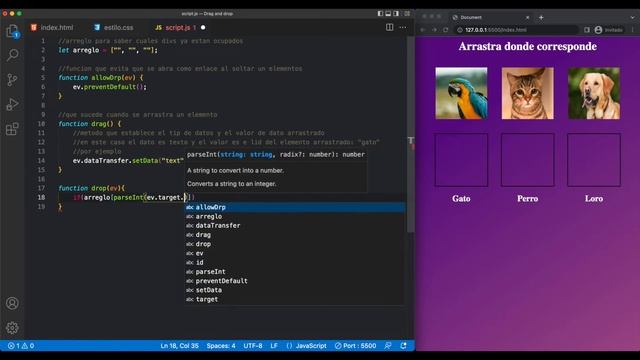The width and height of the screenshot is (640, 360).
Task: Click the unsaved dot on script.js tab
Action: coord(203,27)
